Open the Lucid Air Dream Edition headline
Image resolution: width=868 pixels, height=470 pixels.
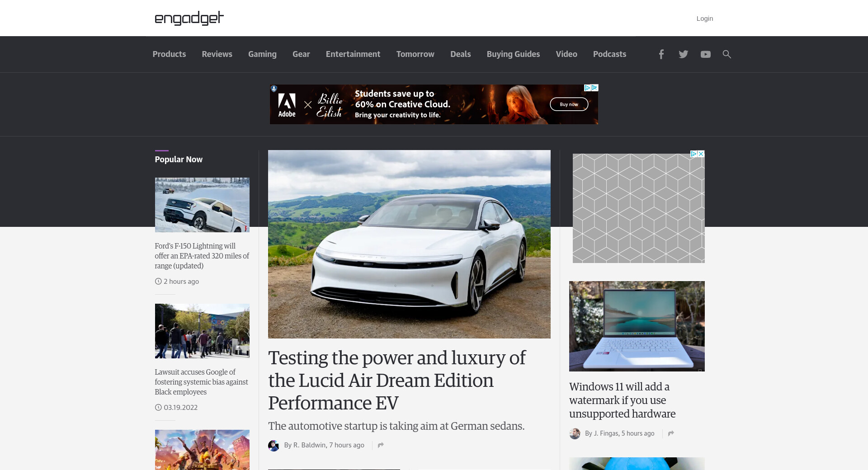[396, 381]
